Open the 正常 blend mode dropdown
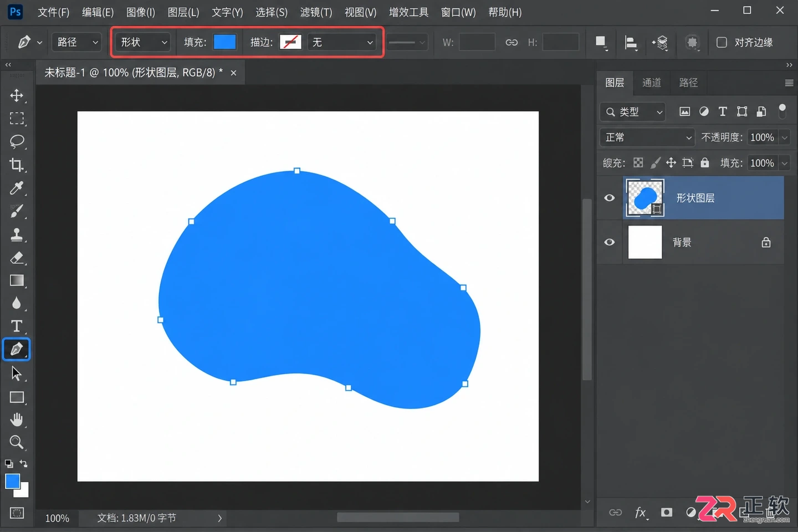 (x=647, y=137)
